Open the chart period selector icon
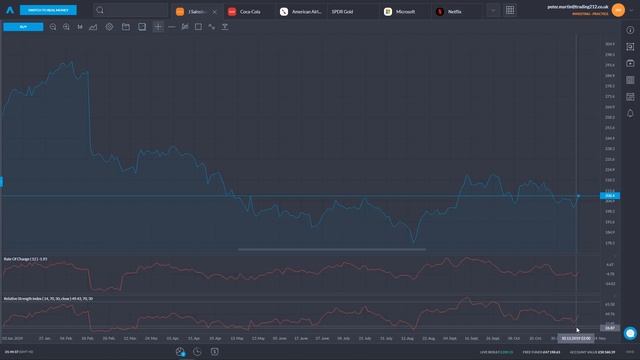The width and height of the screenshot is (640, 360). [80, 27]
